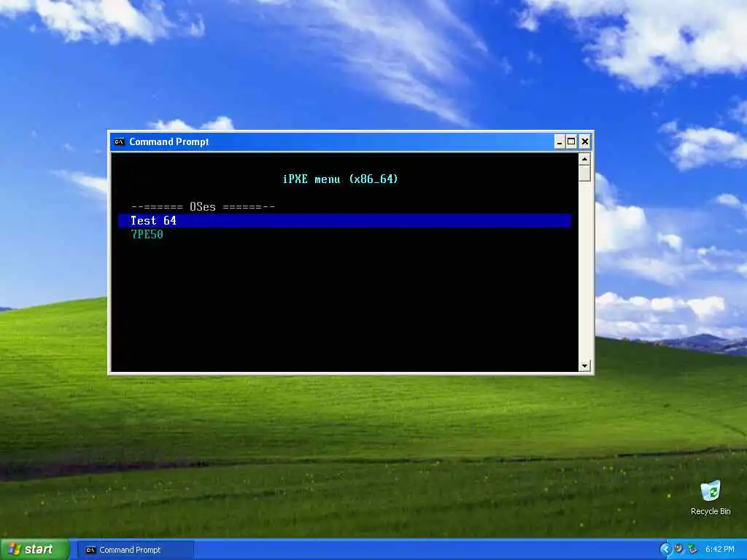The image size is (747, 560).
Task: Click the vertical scrollbar thumb in Command Prompt
Action: (584, 173)
